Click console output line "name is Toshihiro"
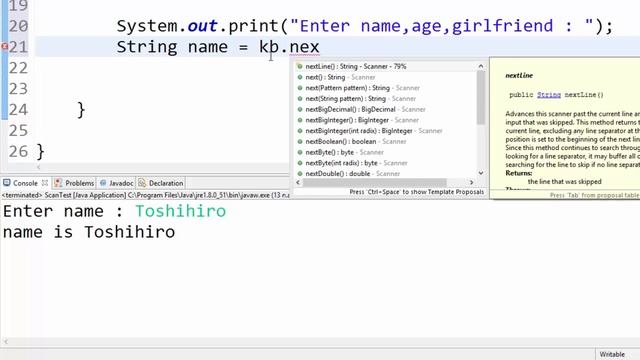 point(89,232)
